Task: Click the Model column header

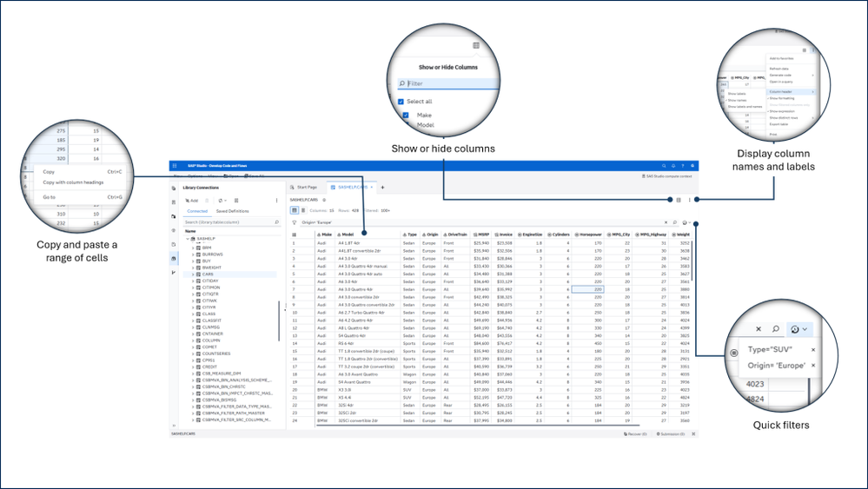Action: (x=367, y=235)
